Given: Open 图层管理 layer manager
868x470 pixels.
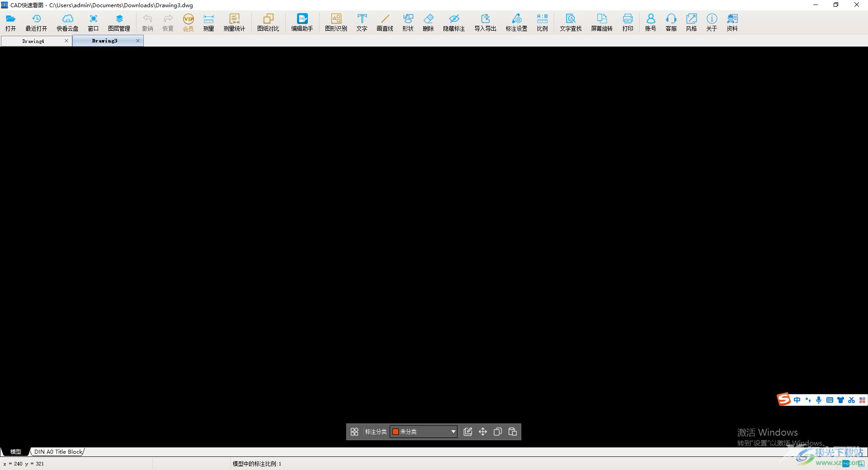Looking at the screenshot, I should [119, 22].
